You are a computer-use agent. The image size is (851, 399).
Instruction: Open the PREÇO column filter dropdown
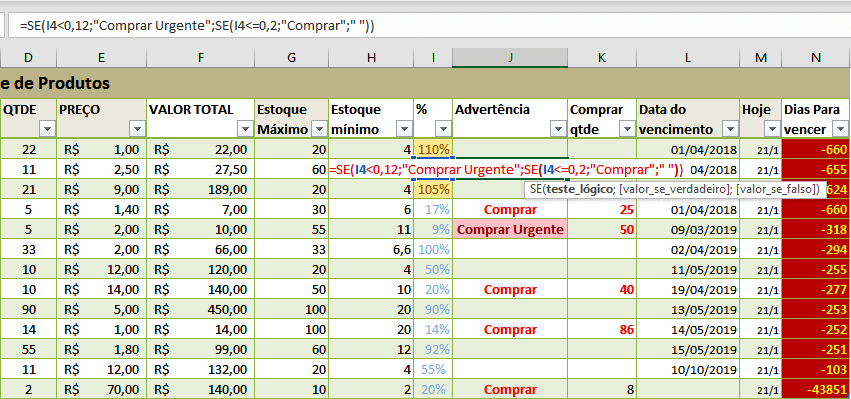(137, 129)
